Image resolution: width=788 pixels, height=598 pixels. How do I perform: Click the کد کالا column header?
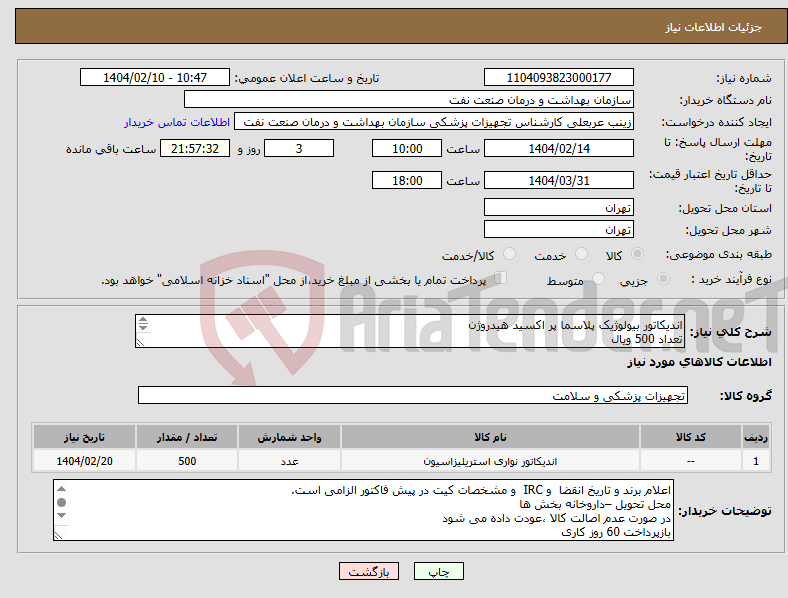(691, 437)
